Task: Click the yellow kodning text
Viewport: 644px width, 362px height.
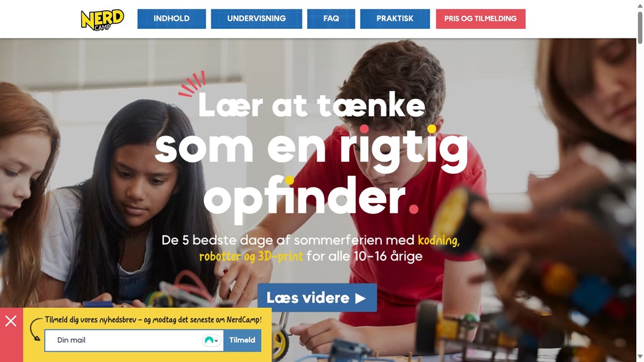Action: (x=438, y=241)
